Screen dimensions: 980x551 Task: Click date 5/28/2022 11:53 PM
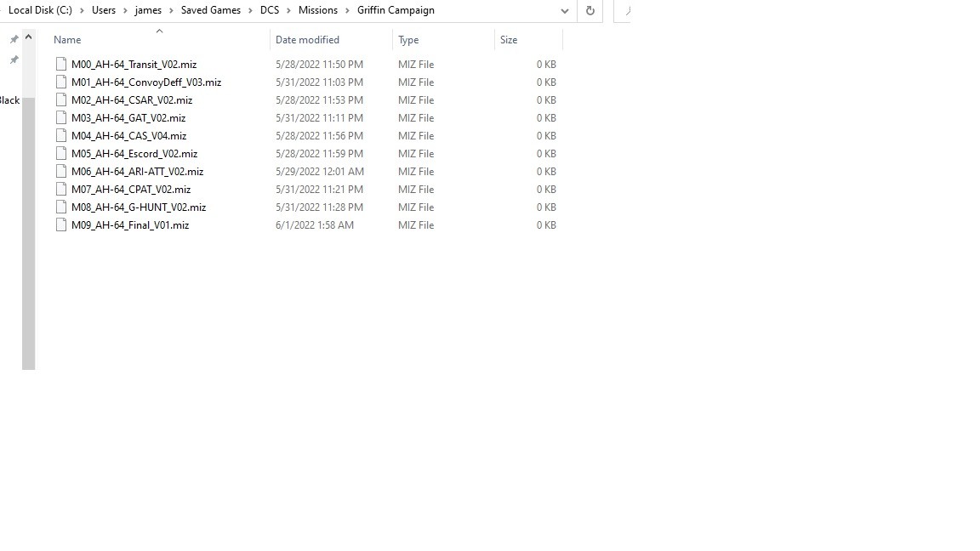[319, 100]
